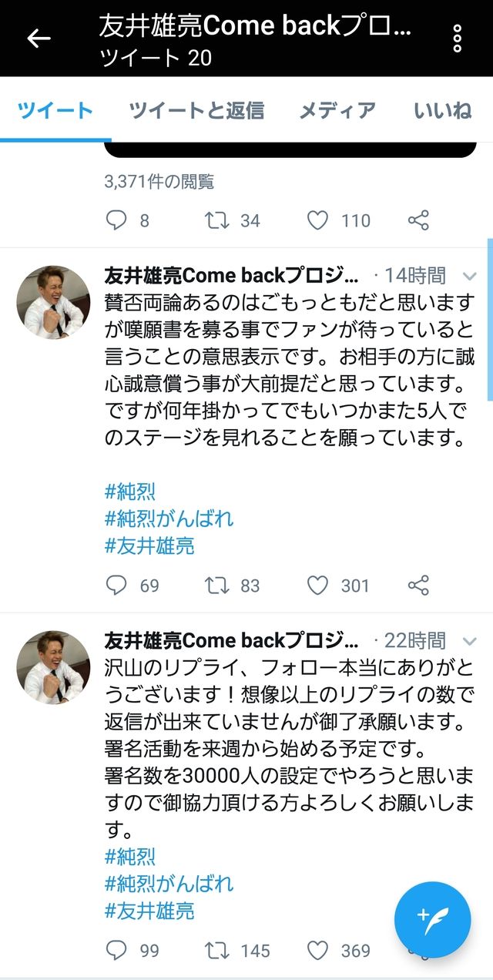Share the top tweet with 34 retweets
The image size is (493, 980).
click(x=418, y=221)
